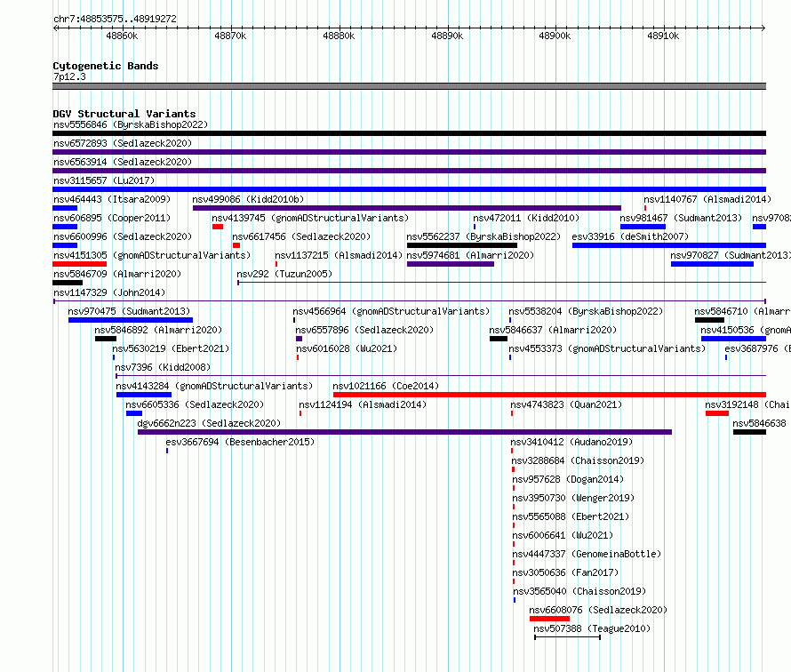Click nsv981467 (Sudmant2013) label

[x=681, y=218]
